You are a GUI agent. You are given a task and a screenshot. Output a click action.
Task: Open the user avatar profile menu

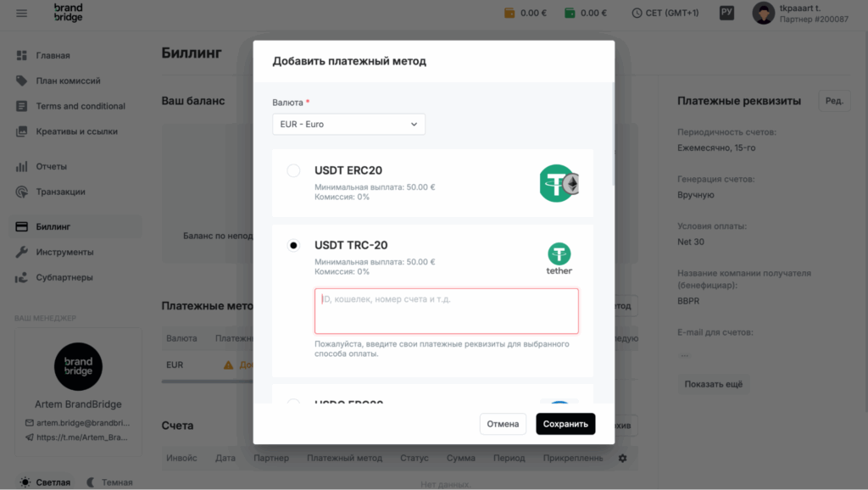point(763,13)
